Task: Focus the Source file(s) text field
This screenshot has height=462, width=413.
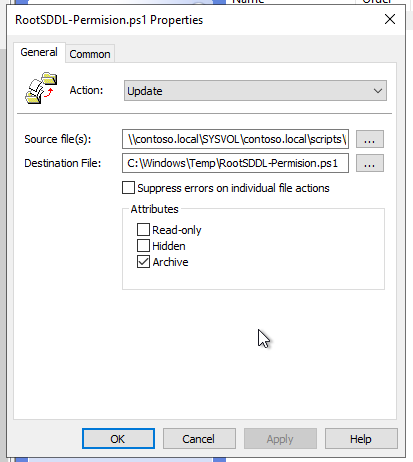Action: tap(235, 139)
